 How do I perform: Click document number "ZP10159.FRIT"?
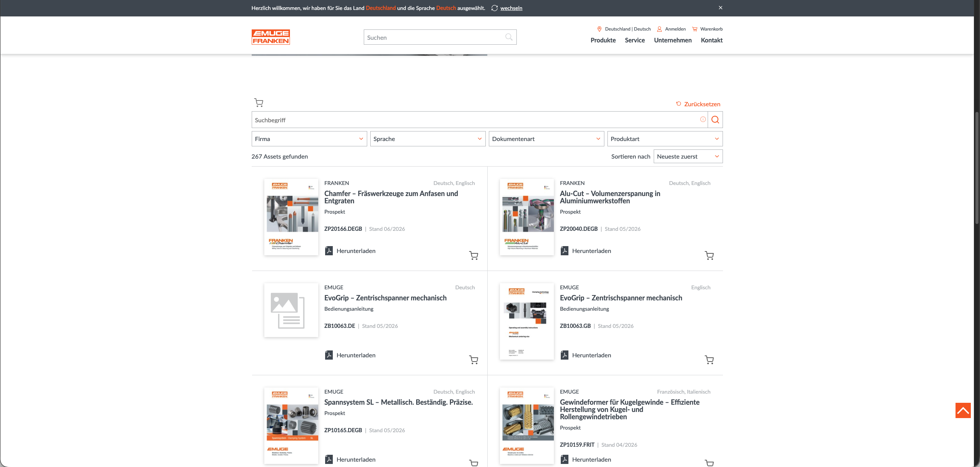point(577,445)
